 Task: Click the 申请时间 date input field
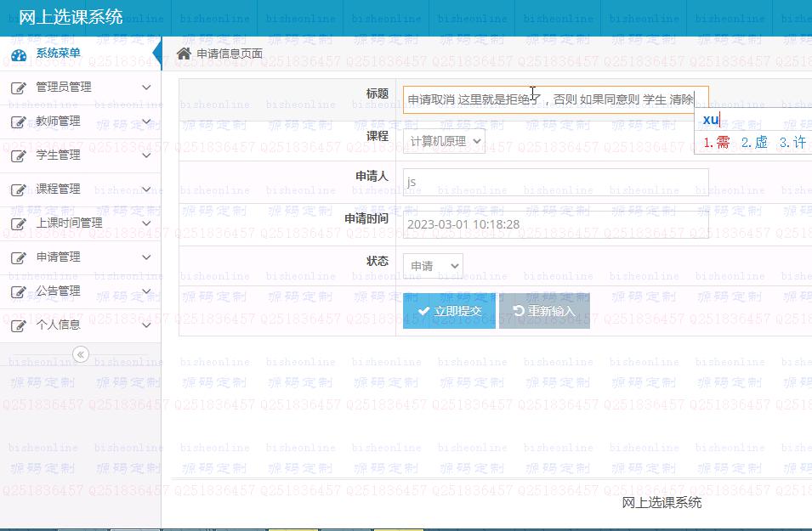tap(556, 224)
